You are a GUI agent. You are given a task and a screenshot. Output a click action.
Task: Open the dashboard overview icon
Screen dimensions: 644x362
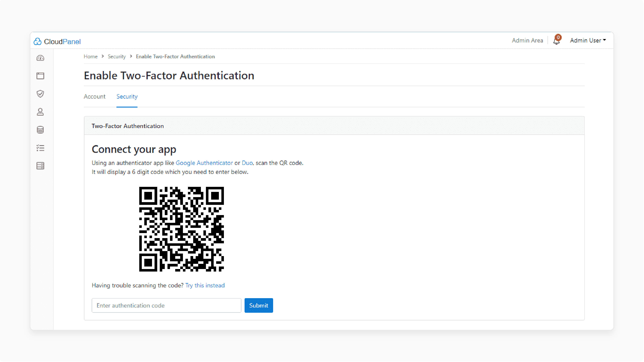[40, 58]
